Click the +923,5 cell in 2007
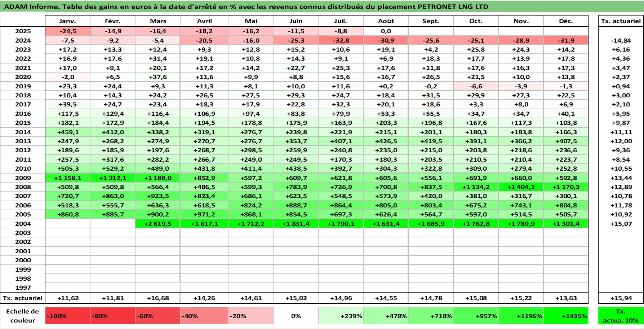 [x=158, y=196]
